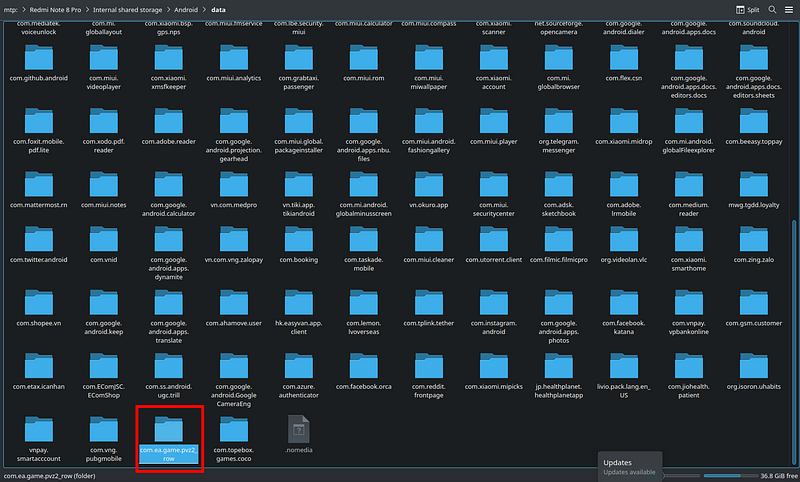Click the com.etax.icanhan folder label
This screenshot has height=482, width=800.
(x=39, y=386)
